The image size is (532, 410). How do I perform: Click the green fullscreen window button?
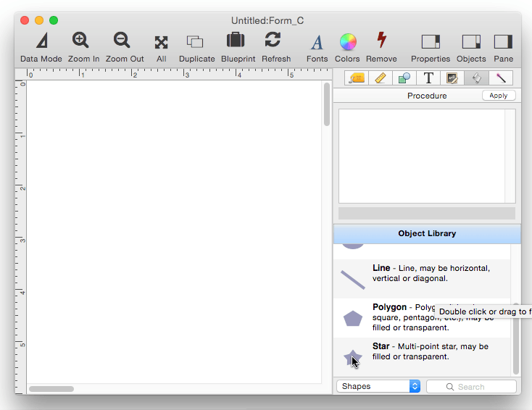pyautogui.click(x=54, y=20)
